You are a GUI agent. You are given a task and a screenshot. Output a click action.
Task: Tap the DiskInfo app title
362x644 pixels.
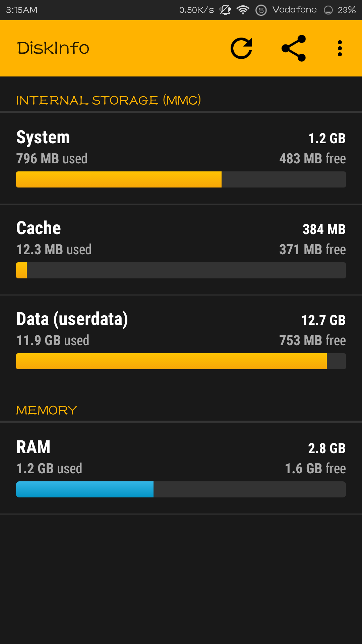click(x=53, y=48)
